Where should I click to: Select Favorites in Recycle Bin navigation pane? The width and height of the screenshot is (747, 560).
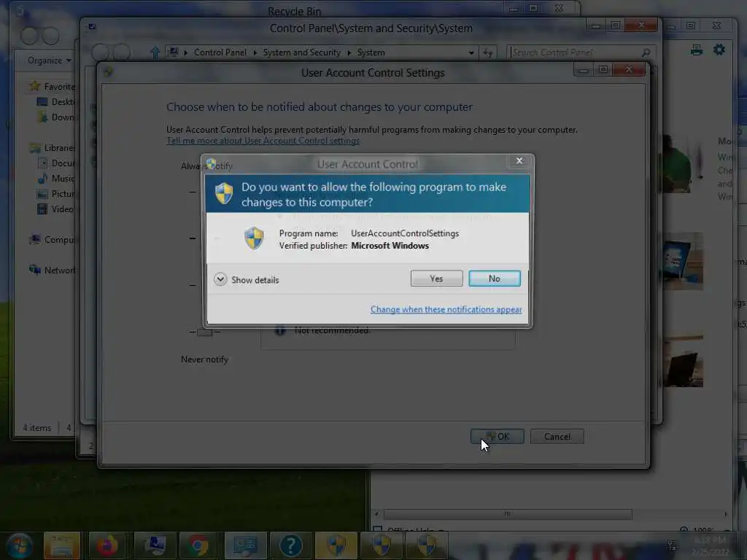(53, 86)
